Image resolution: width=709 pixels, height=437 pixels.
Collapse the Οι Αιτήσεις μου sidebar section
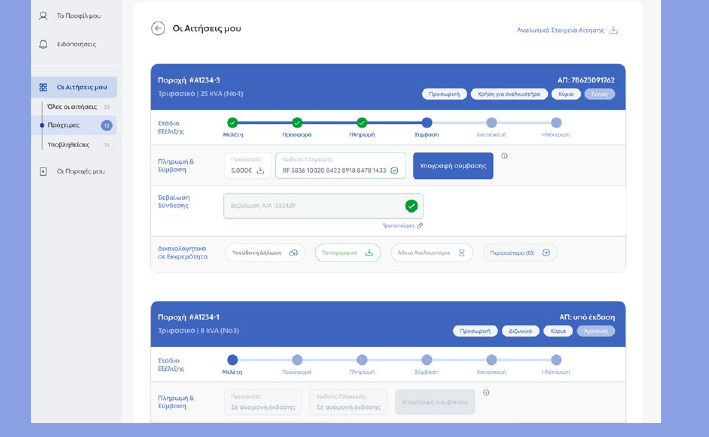(x=74, y=87)
